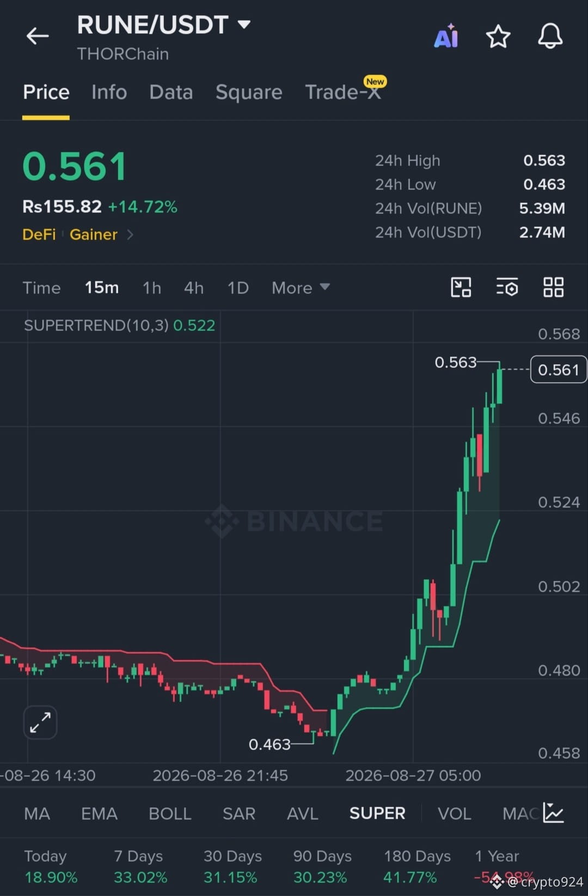The image size is (588, 896).
Task: Tap the DeFi category tag
Action: tap(39, 235)
